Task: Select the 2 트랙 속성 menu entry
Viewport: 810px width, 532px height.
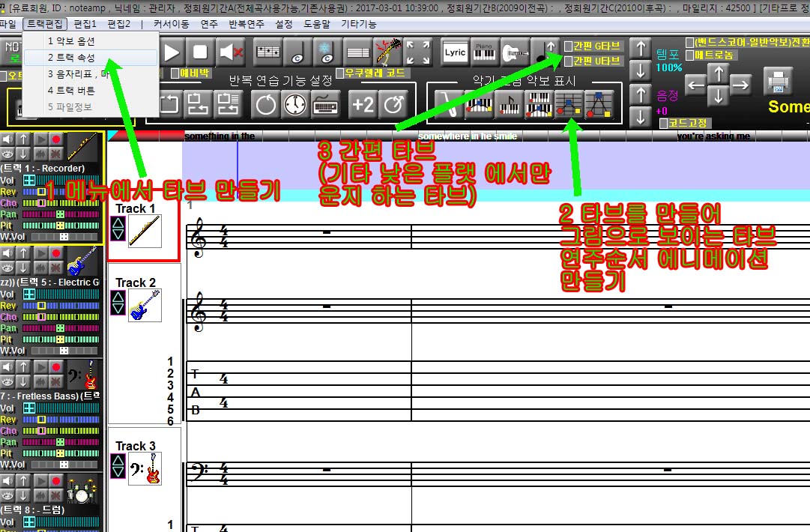Action: 91,58
